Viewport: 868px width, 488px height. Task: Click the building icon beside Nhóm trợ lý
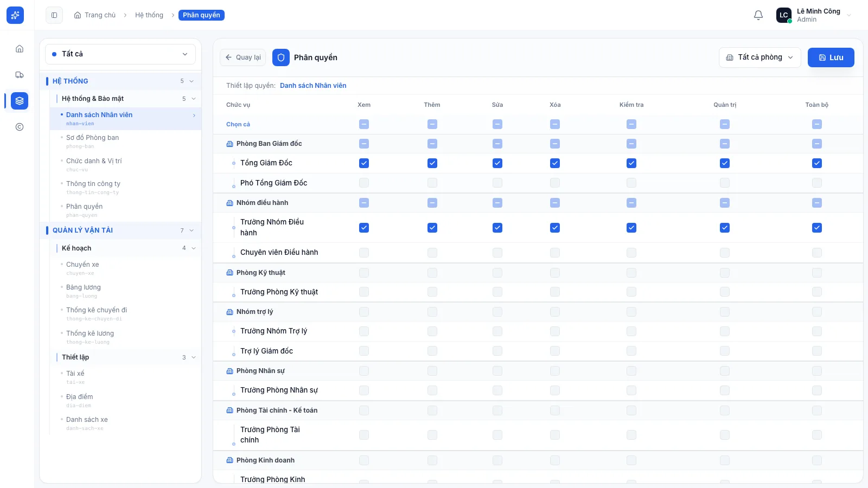point(229,312)
